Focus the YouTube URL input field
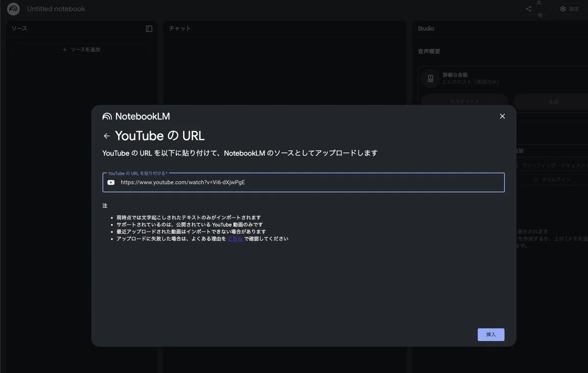 (303, 182)
